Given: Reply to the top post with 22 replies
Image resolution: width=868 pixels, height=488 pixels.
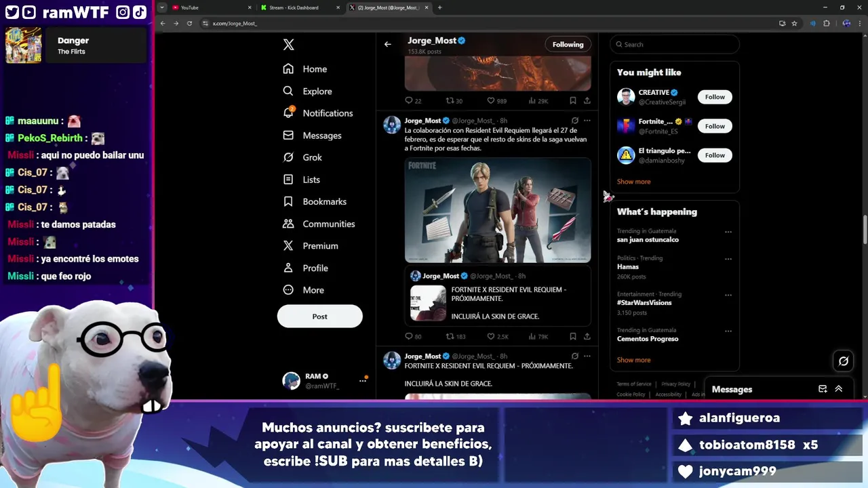Looking at the screenshot, I should 413,101.
